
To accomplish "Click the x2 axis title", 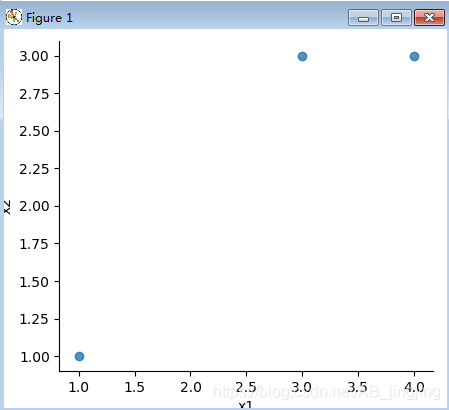I will (x=7, y=207).
